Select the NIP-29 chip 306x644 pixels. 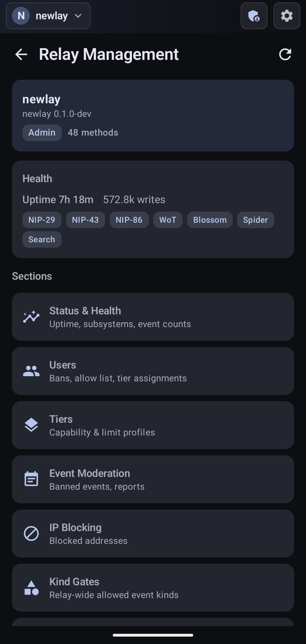(42, 220)
